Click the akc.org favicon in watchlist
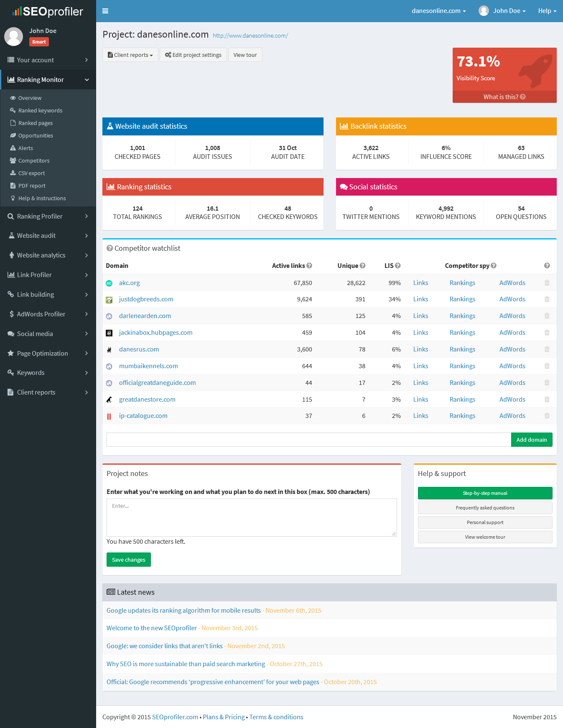This screenshot has width=563, height=728. [x=109, y=283]
